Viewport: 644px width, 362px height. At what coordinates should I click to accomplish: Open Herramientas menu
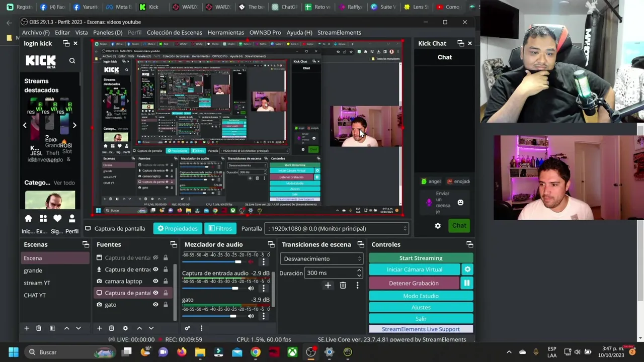(226, 32)
